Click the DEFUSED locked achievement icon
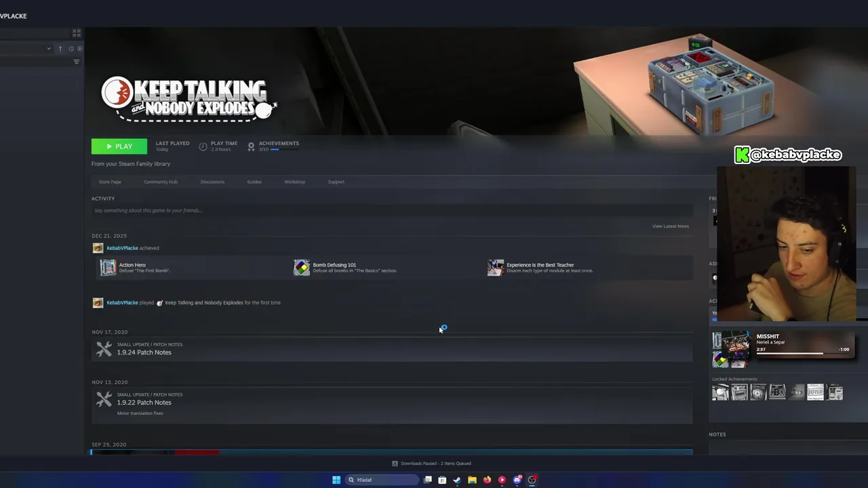 [x=816, y=392]
